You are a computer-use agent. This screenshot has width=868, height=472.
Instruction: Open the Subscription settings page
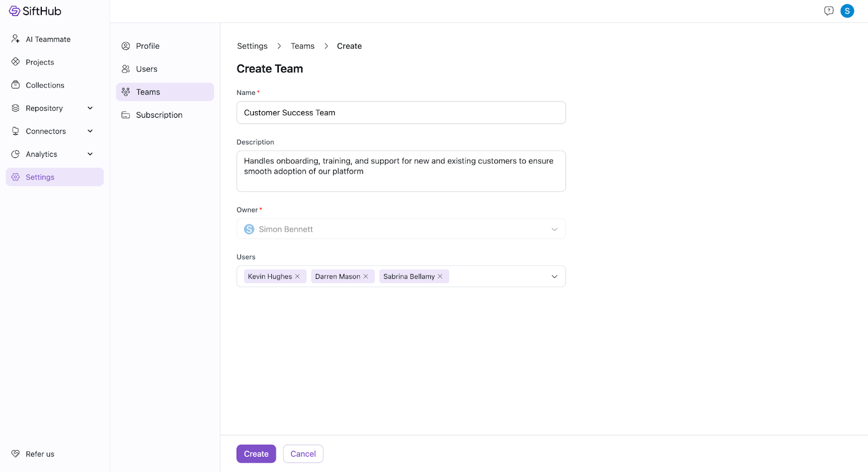(159, 115)
